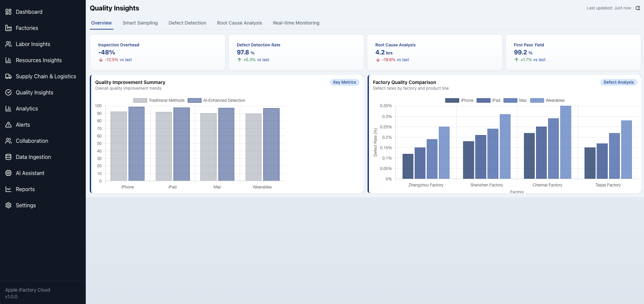
Task: Click the AI Assistant chip icon
Action: (x=8, y=173)
